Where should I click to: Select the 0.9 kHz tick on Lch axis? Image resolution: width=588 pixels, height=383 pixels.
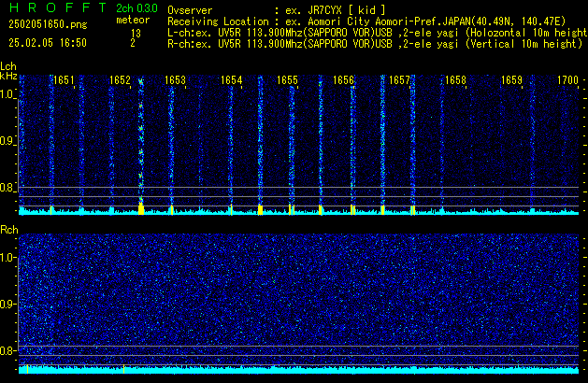[x=7, y=141]
